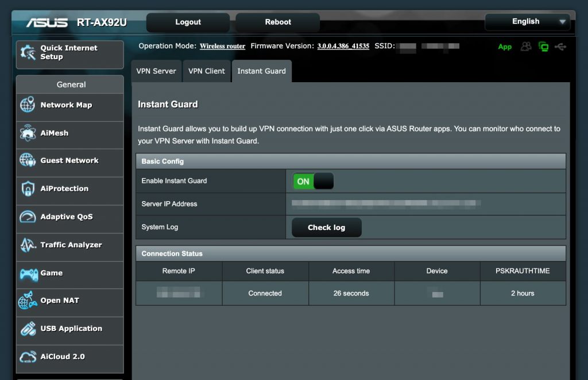Click the USB status icon in header
The width and height of the screenshot is (588, 380).
tap(560, 47)
